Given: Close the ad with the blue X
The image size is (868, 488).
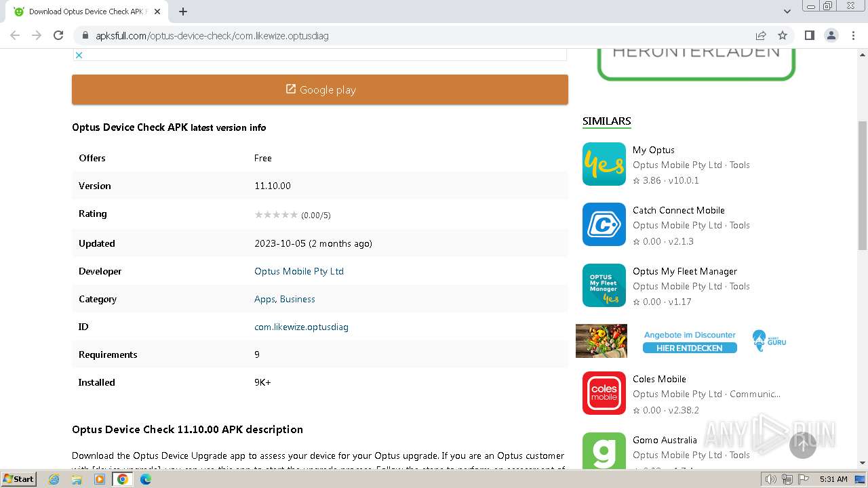Looking at the screenshot, I should [x=79, y=55].
